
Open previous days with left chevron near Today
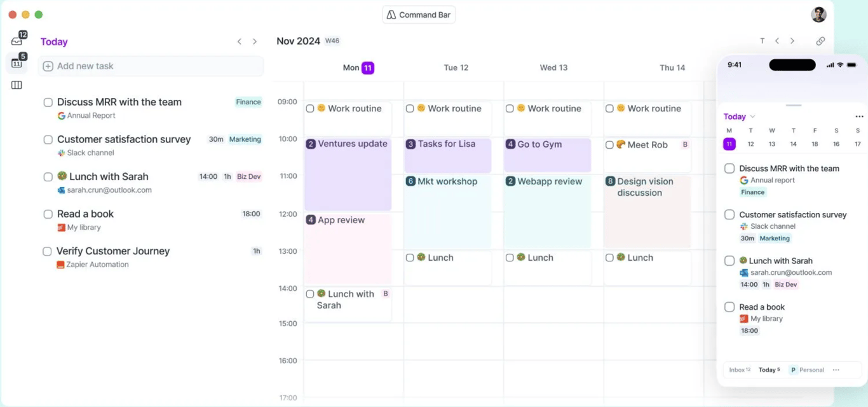240,41
